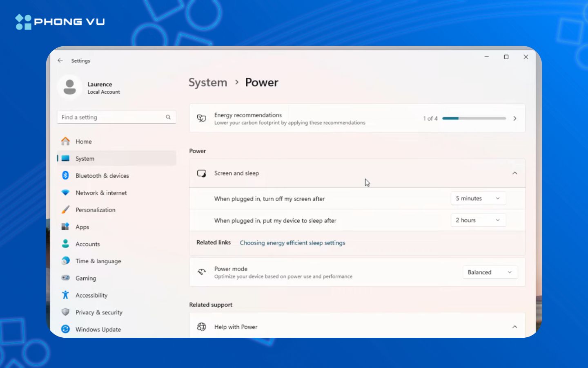This screenshot has width=588, height=368.
Task: Open the Power mode Balanced dropdown
Action: (490, 272)
